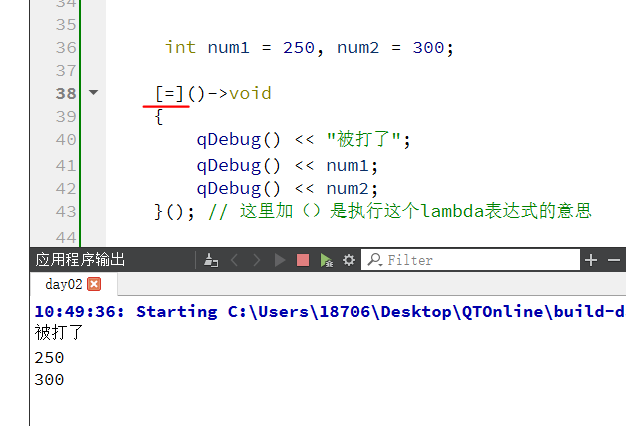This screenshot has width=626, height=426.
Task: Click line number 41 in gutter
Action: (66, 166)
